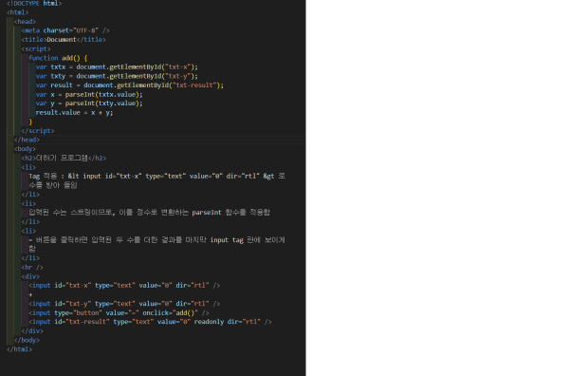
Task: Click the result.value = x + y statement
Action: pyautogui.click(x=74, y=112)
